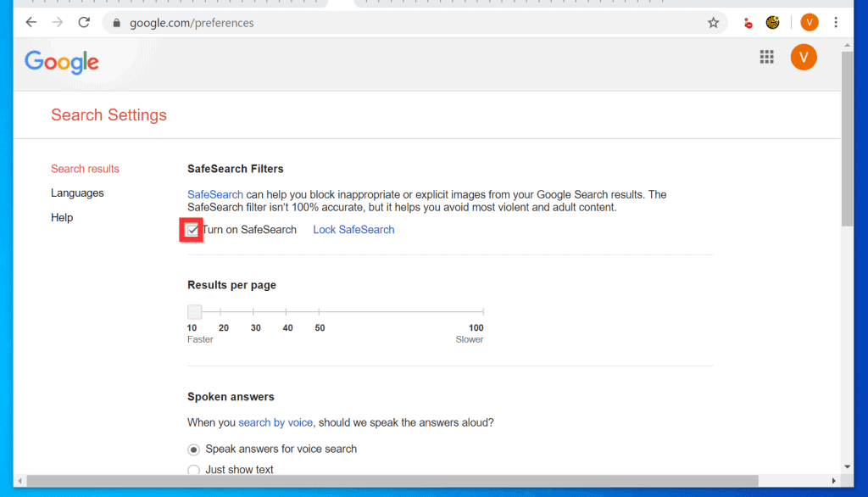
Task: Select the Just show text option
Action: 193,471
